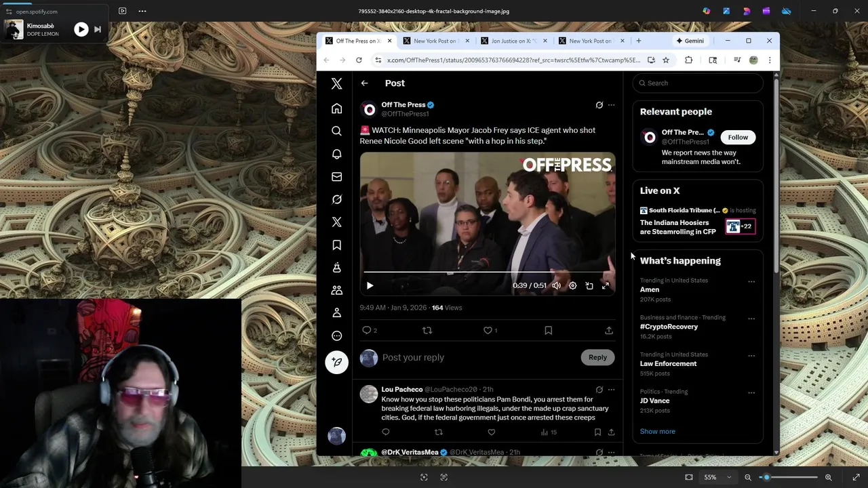Open zoom percentage dropdown at 55%
Viewport: 868px width, 488px height.
pos(717,477)
